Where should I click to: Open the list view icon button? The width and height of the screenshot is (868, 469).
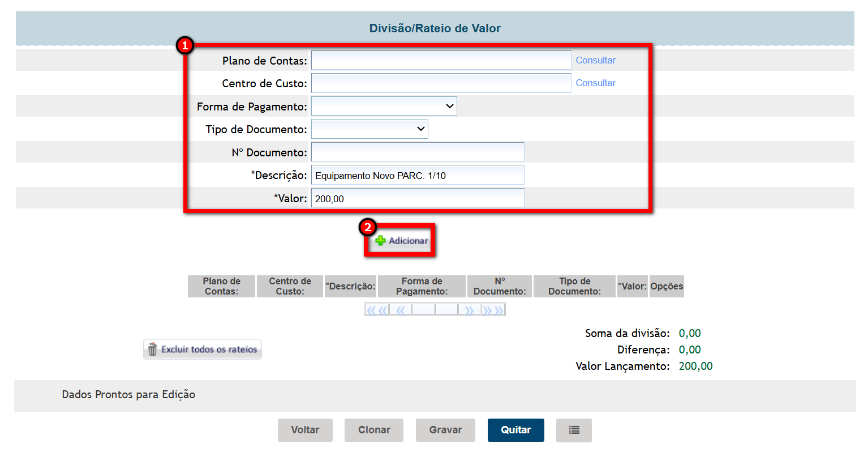[574, 430]
